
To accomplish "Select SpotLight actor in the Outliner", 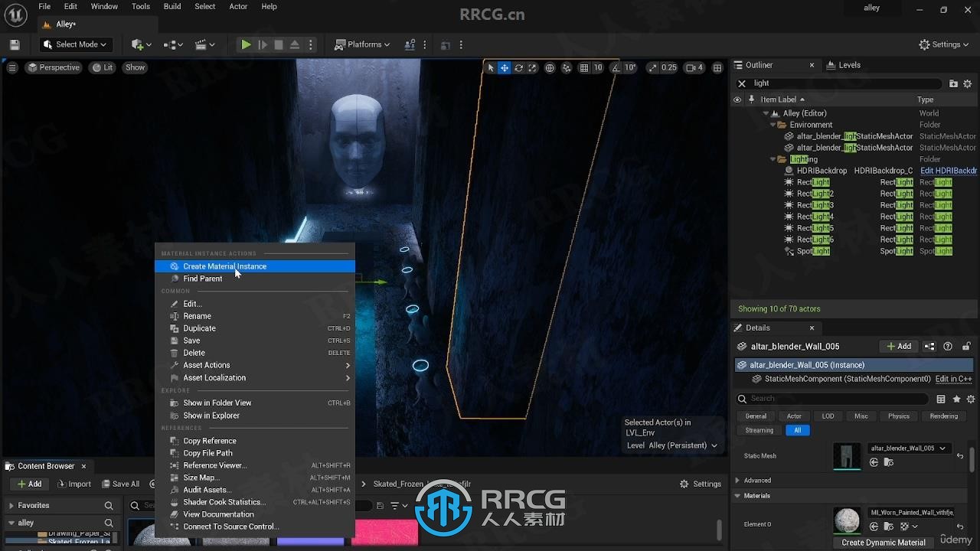I will (x=854, y=251).
